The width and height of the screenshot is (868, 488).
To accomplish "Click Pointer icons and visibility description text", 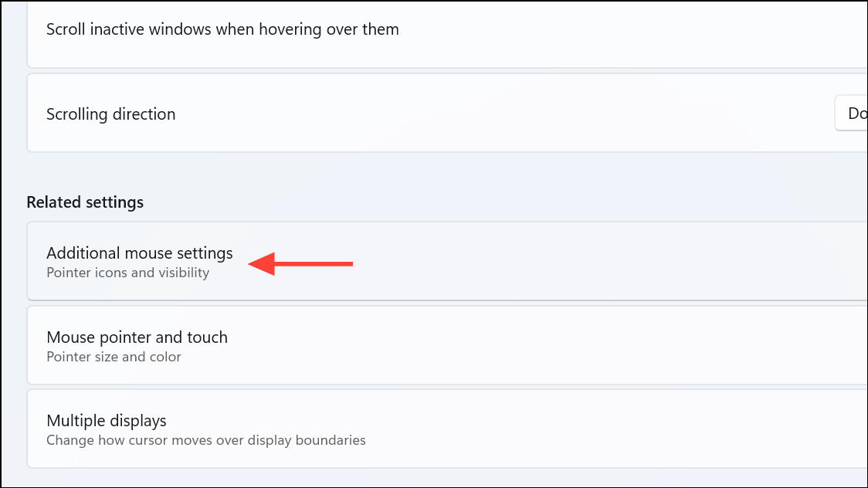I will pos(128,273).
